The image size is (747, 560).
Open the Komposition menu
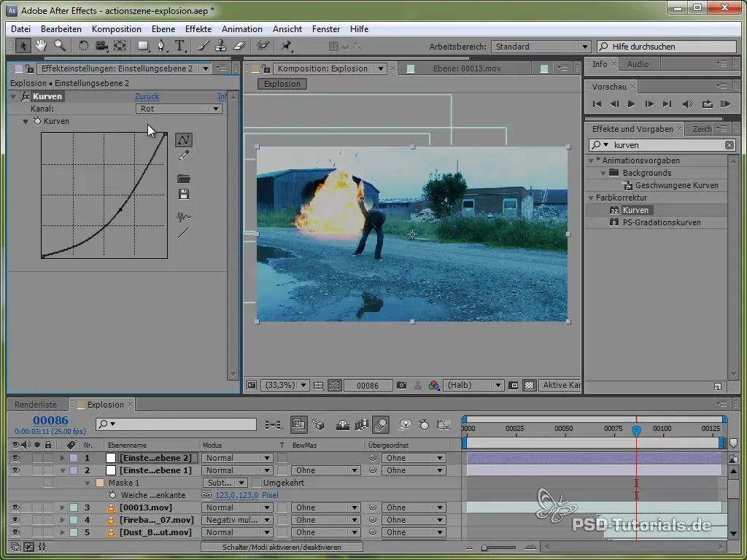pyautogui.click(x=116, y=29)
